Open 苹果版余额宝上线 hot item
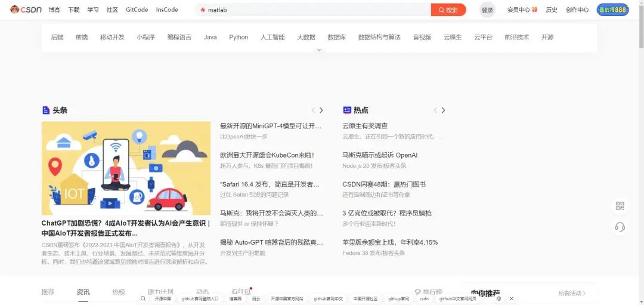This screenshot has width=644, height=305. (x=390, y=242)
